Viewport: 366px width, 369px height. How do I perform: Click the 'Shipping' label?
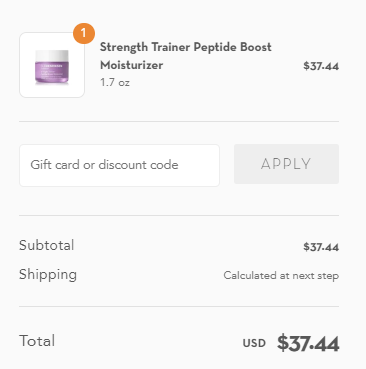pos(48,275)
